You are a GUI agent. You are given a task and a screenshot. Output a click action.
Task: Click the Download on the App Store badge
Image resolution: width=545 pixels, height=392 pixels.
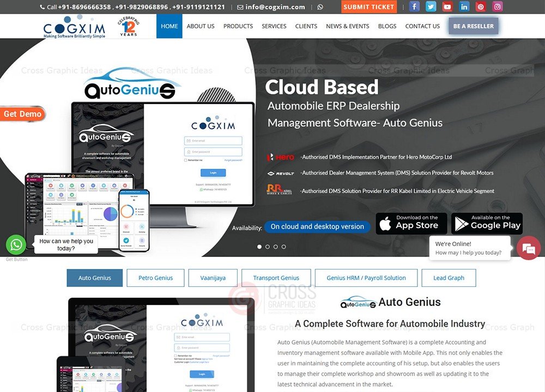[411, 224]
